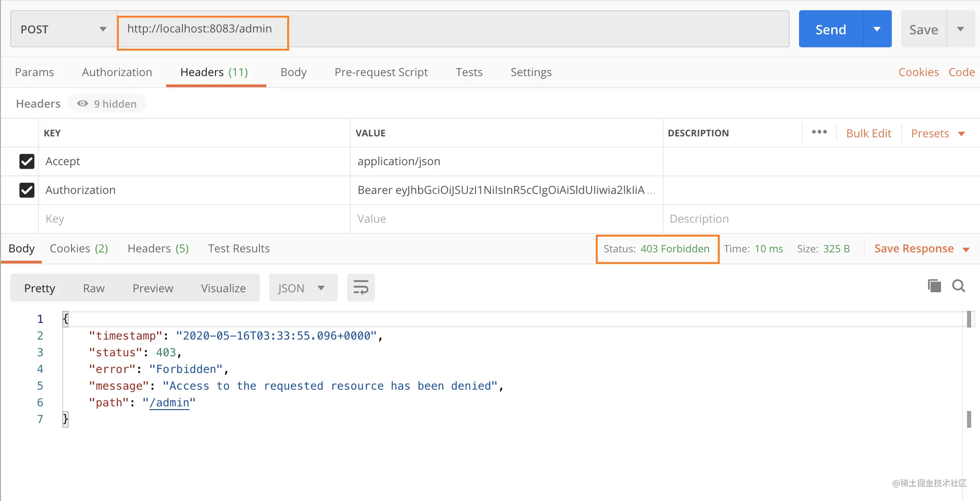Screen dimensions: 980x501
Task: Switch to the Authorization tab
Action: [x=117, y=72]
